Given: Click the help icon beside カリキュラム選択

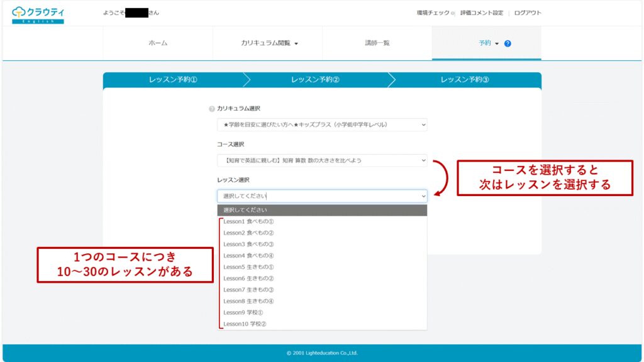Looking at the screenshot, I should (212, 109).
